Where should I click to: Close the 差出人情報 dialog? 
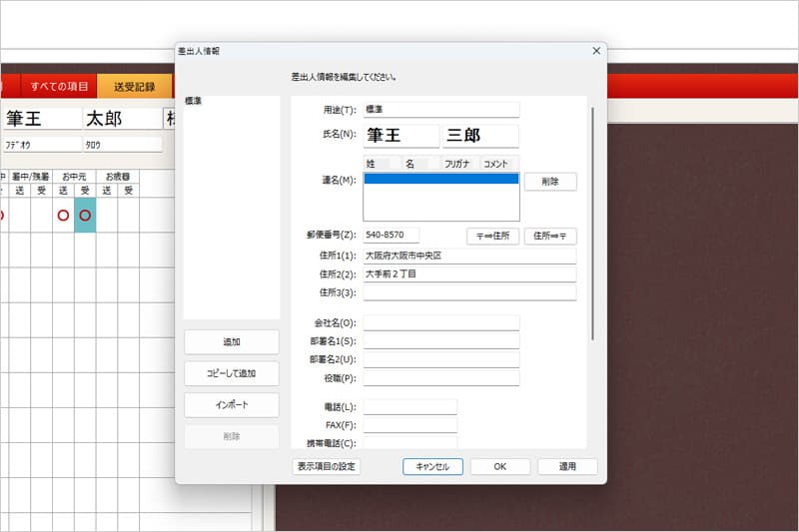[596, 51]
